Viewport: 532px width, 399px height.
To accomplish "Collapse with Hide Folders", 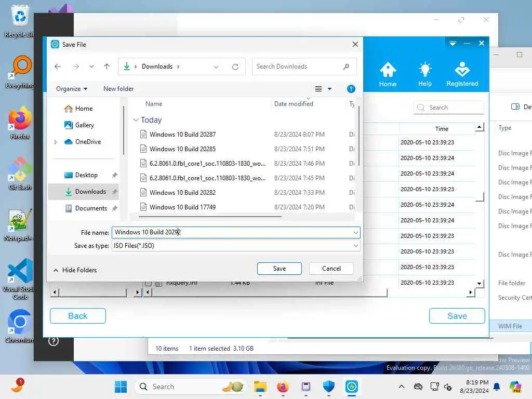I will (x=75, y=270).
